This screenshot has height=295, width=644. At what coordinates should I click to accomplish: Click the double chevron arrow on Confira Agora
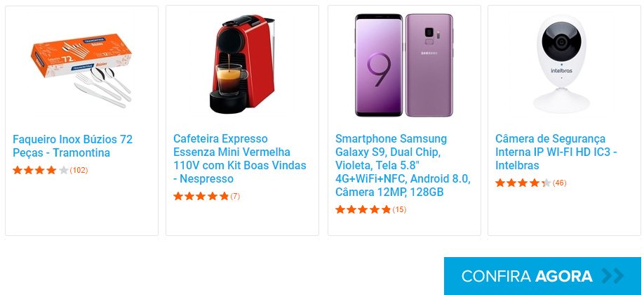[x=612, y=276]
